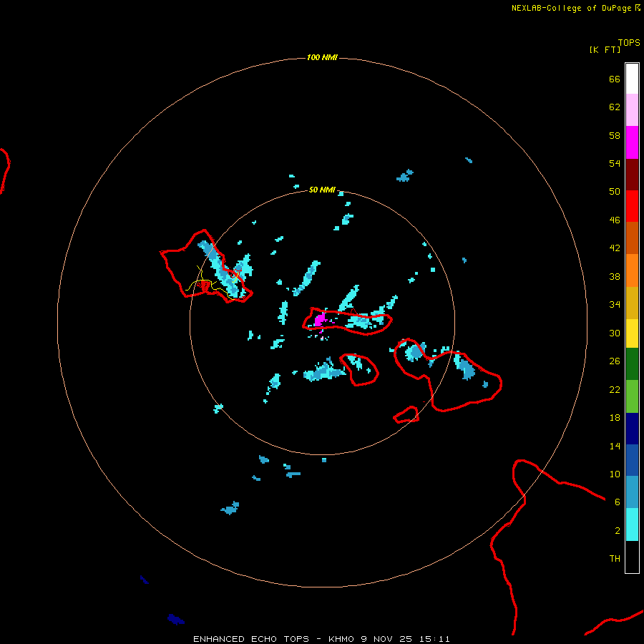Click the legend value 46
The height and width of the screenshot is (644, 644).
tap(615, 220)
